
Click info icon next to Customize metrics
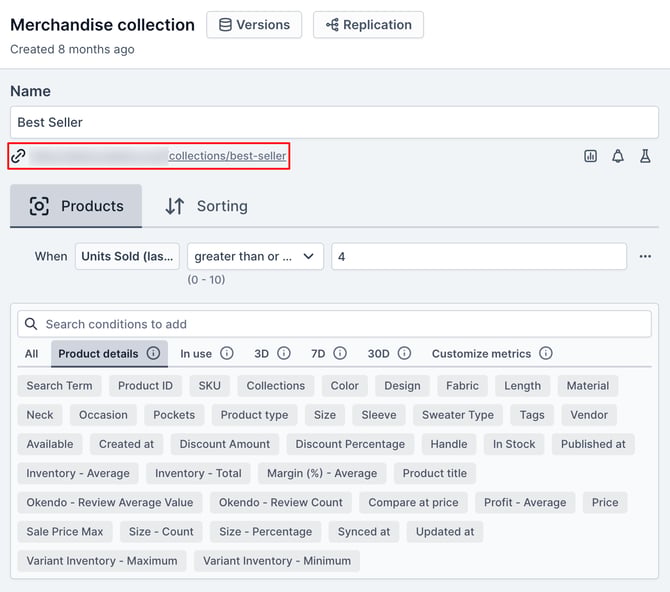(x=546, y=353)
